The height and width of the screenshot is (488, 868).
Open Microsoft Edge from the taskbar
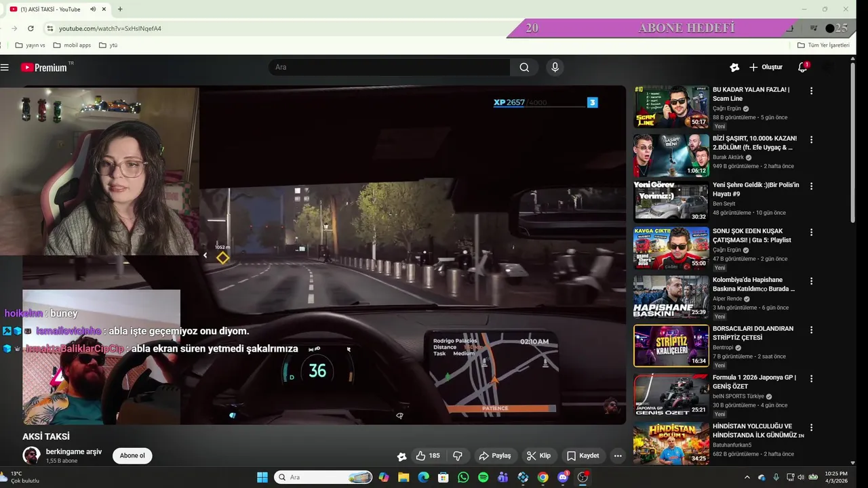point(423,477)
